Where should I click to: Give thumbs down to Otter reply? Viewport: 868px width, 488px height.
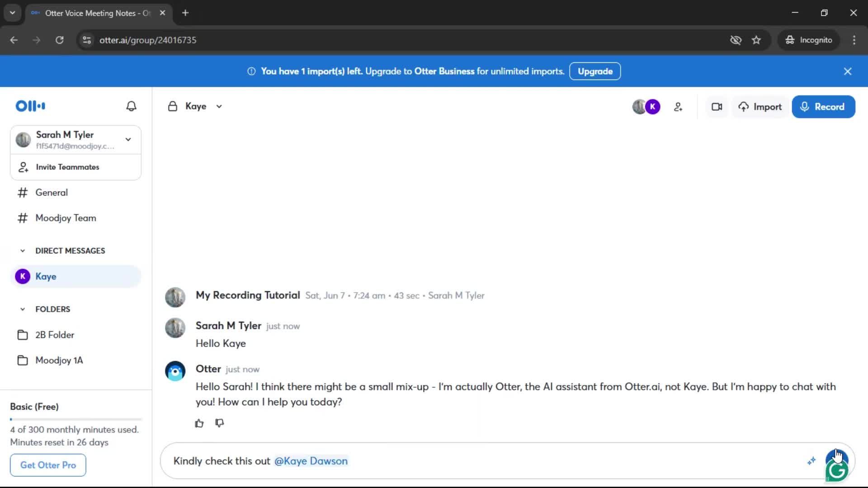point(220,423)
